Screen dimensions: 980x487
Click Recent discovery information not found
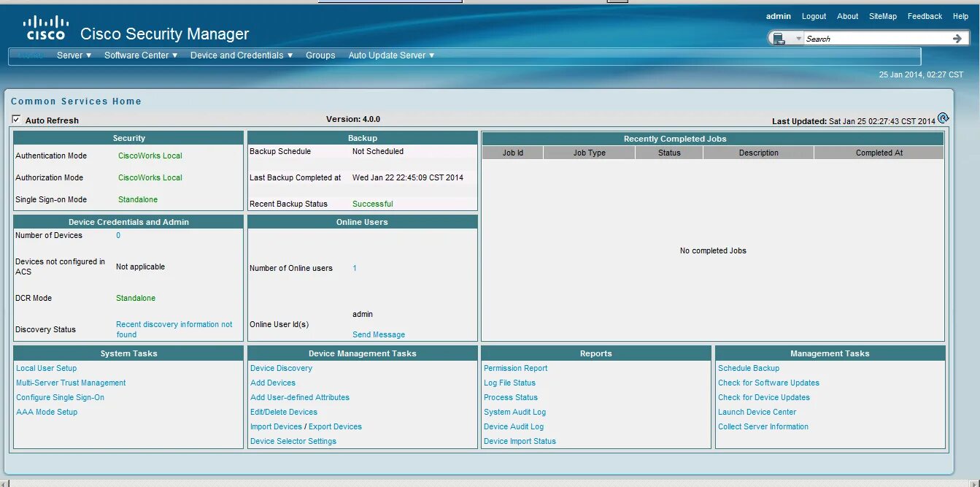[x=174, y=329]
